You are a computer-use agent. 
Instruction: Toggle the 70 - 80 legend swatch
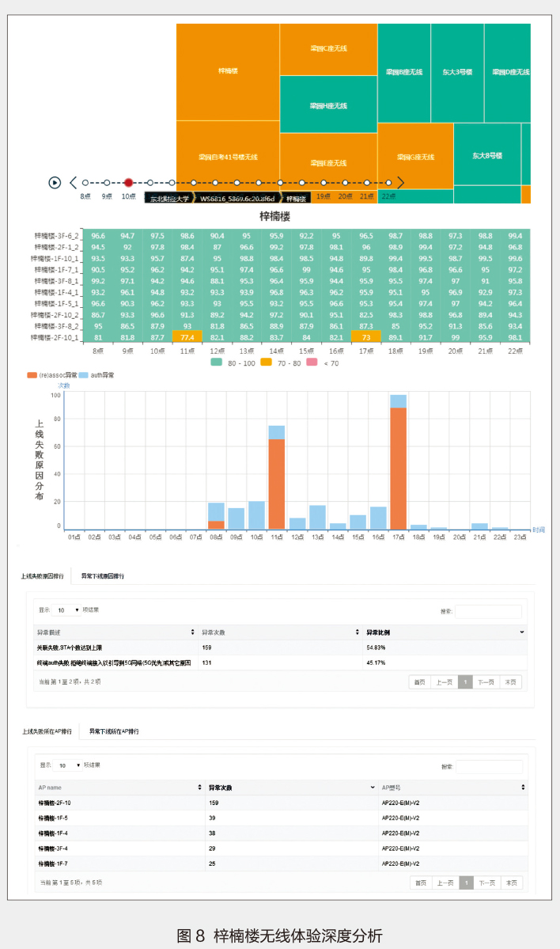[266, 363]
